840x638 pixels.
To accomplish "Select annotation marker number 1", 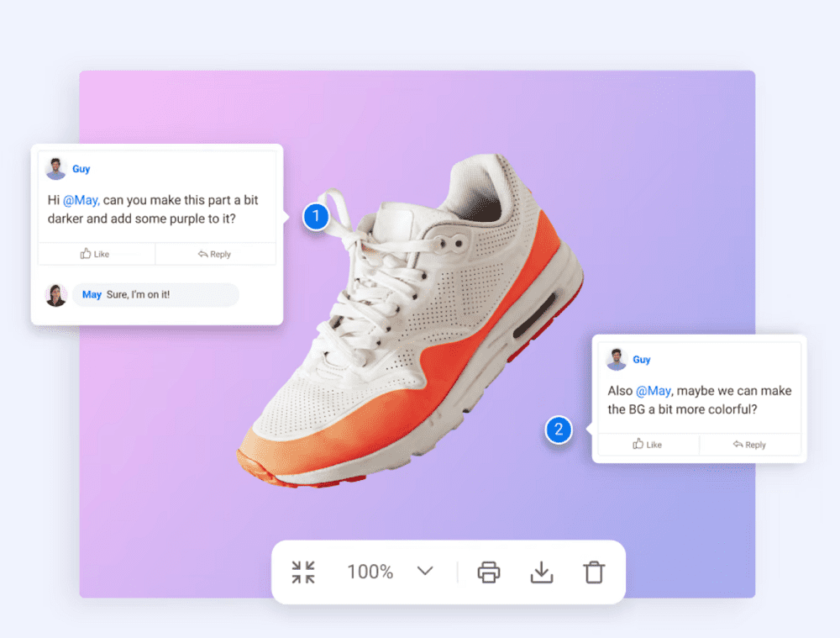I will (x=316, y=217).
